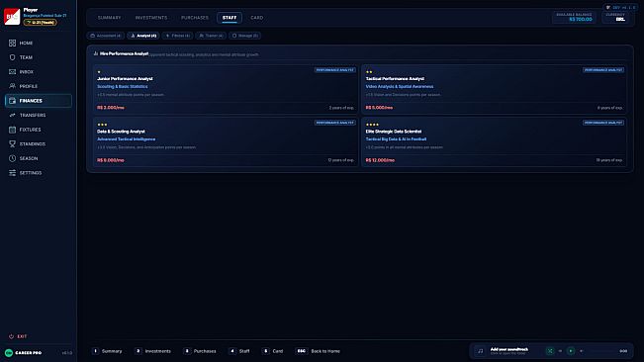Switch to the Card tab
Viewport: 644px width, 362px height.
point(256,18)
